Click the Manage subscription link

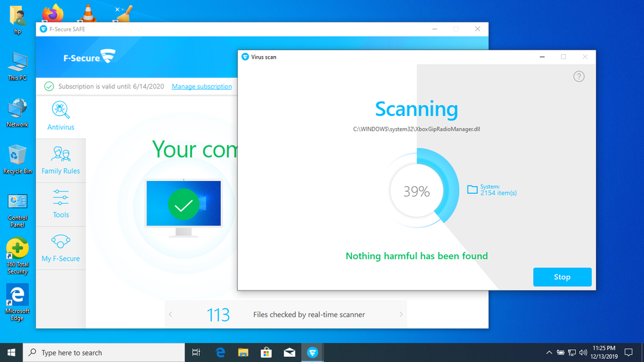click(202, 86)
